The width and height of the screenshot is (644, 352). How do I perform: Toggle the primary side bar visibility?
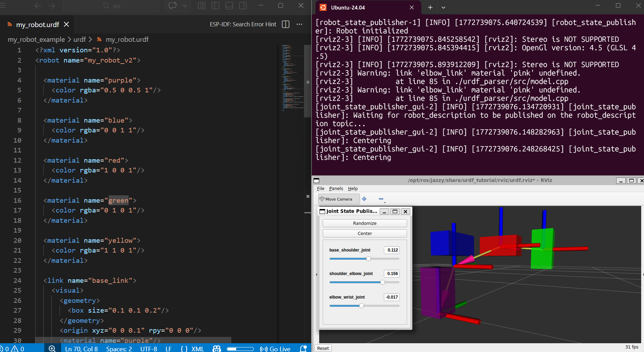point(215,6)
